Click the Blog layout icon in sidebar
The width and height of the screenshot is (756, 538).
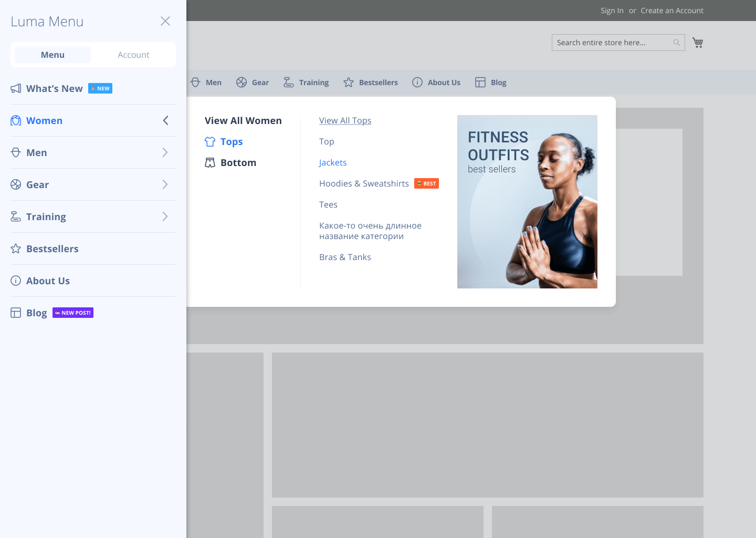[x=16, y=313]
